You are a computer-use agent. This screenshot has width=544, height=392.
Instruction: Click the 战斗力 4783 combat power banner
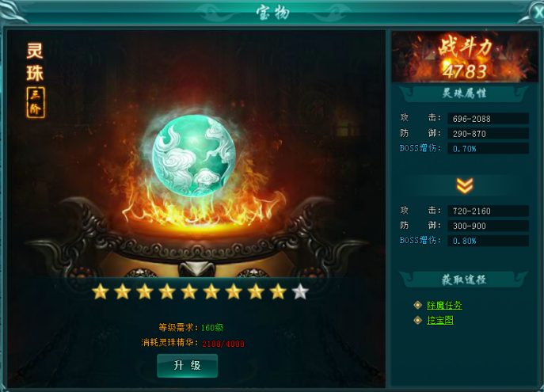click(x=465, y=57)
